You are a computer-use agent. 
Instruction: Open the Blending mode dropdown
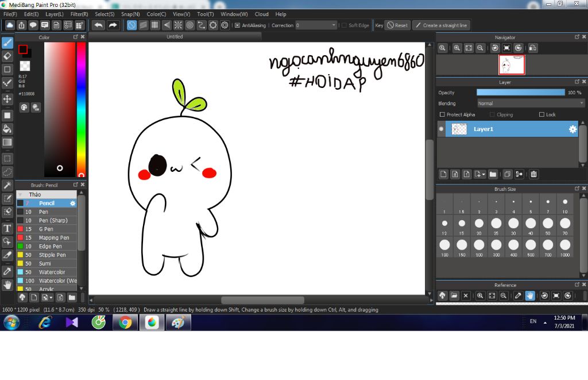click(x=531, y=103)
